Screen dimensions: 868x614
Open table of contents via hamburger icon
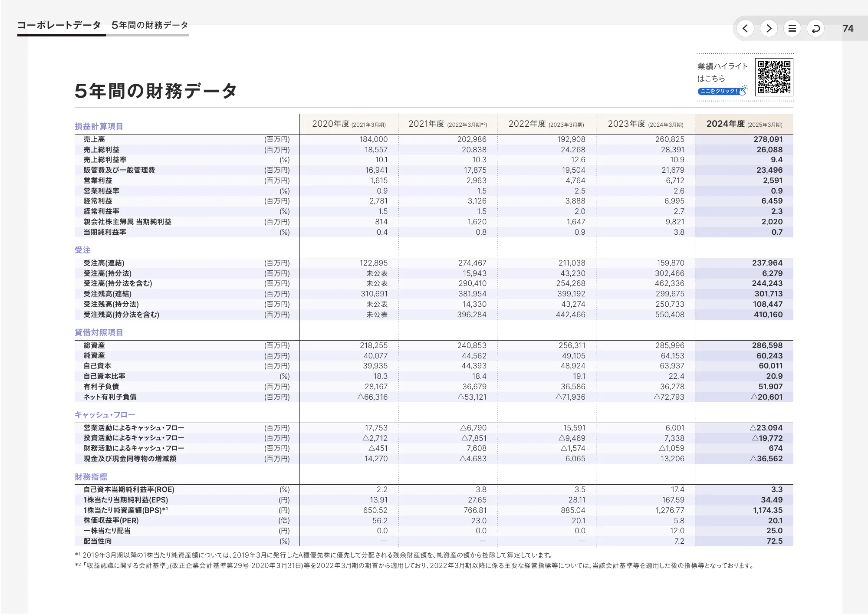tap(792, 29)
